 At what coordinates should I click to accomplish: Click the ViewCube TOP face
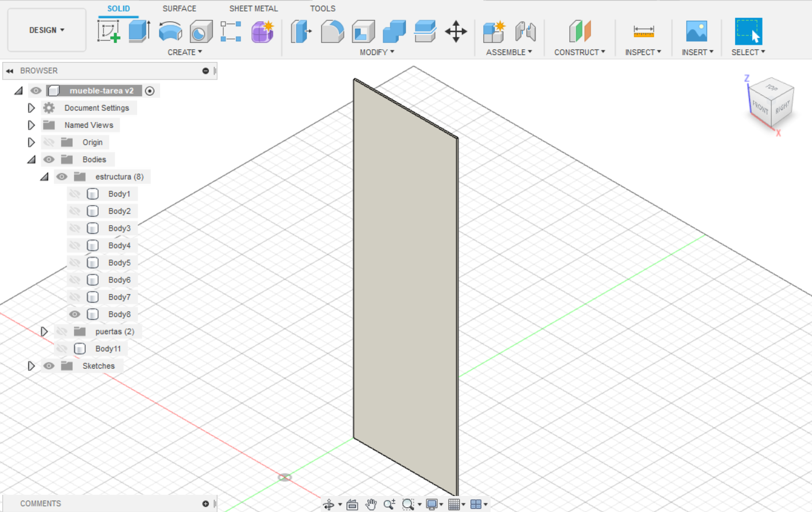(x=772, y=88)
